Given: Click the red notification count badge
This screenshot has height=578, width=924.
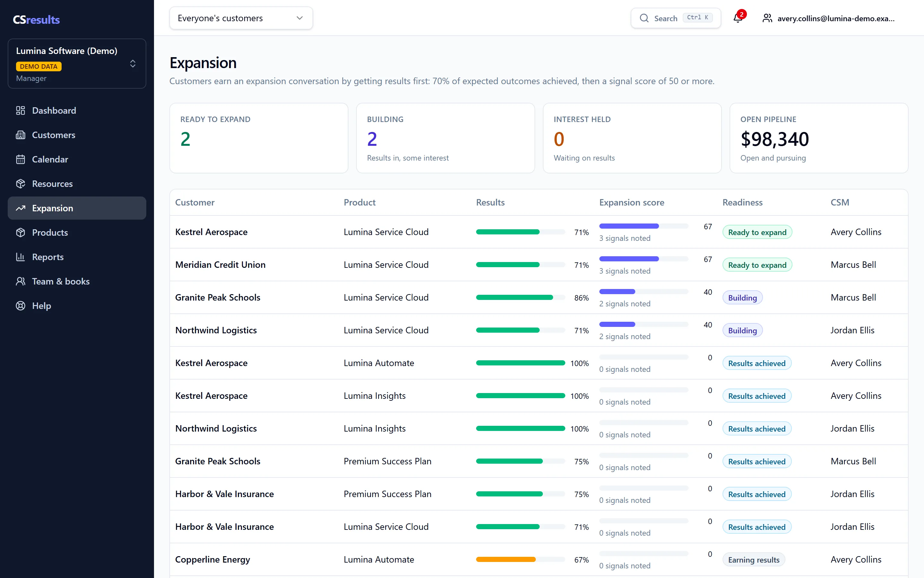Looking at the screenshot, I should 741,14.
